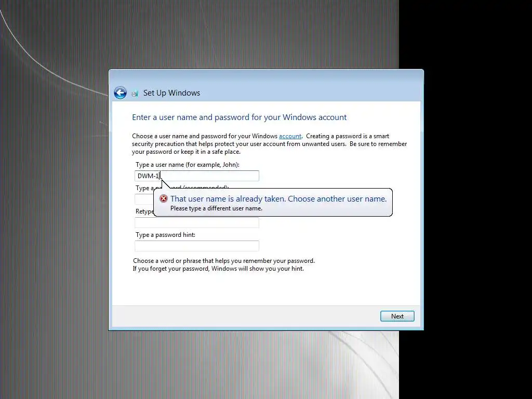Click the password hint input field

[x=197, y=246]
